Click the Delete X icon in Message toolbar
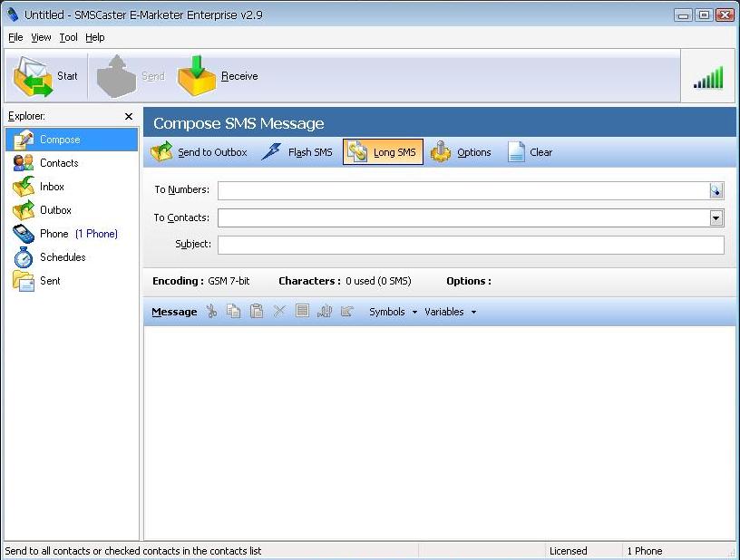Viewport: 740px width, 560px height. [279, 311]
